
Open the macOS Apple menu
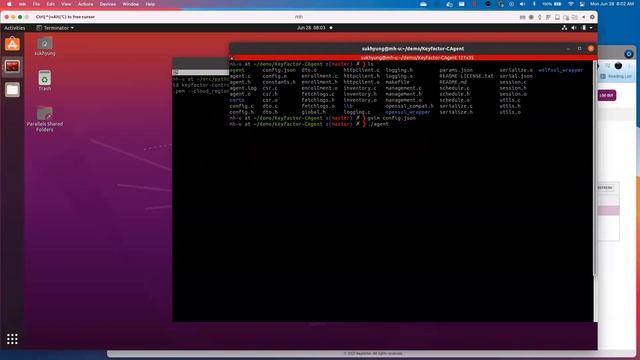pos(9,4)
